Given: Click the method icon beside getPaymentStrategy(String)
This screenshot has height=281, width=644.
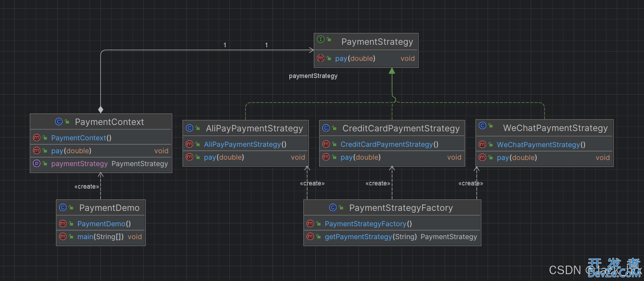Looking at the screenshot, I should click(311, 236).
